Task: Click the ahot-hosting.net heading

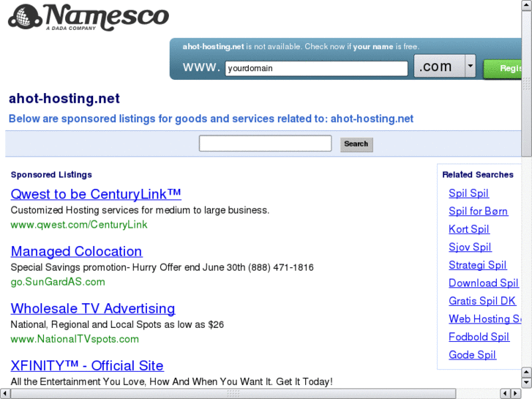Action: pos(64,99)
